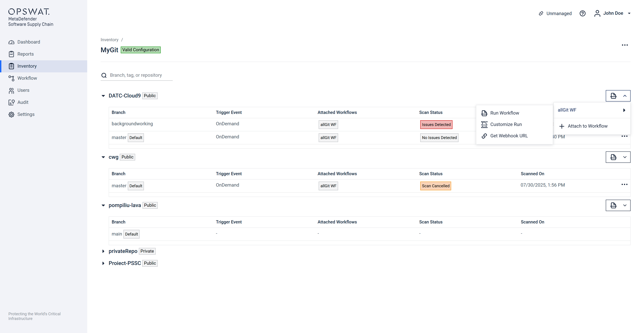644x333 pixels.
Task: Click the OPSWAT logo
Action: click(29, 12)
